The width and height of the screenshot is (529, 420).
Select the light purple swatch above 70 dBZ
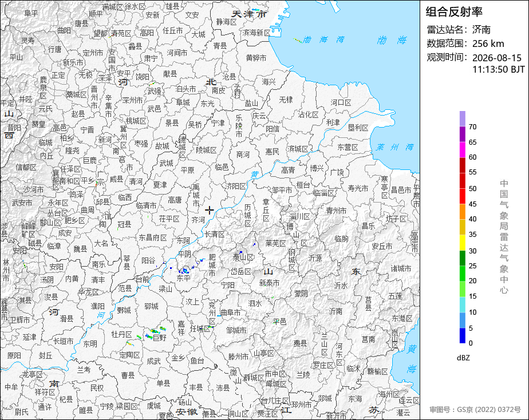tap(462, 118)
